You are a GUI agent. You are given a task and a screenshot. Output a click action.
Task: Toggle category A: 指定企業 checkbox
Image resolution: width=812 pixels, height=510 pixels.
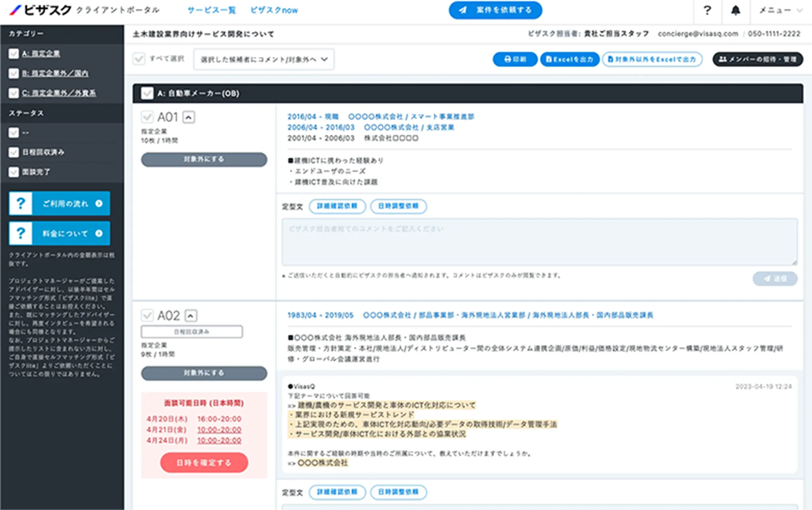[x=14, y=54]
